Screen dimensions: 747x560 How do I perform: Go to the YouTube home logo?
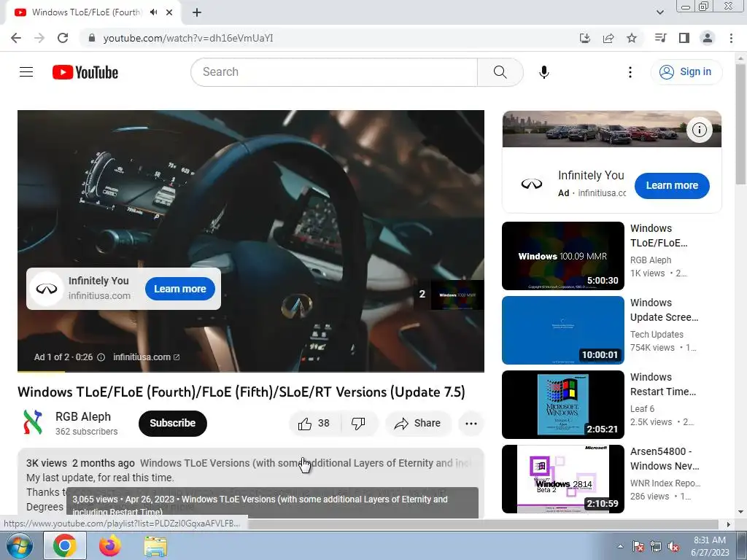[85, 72]
